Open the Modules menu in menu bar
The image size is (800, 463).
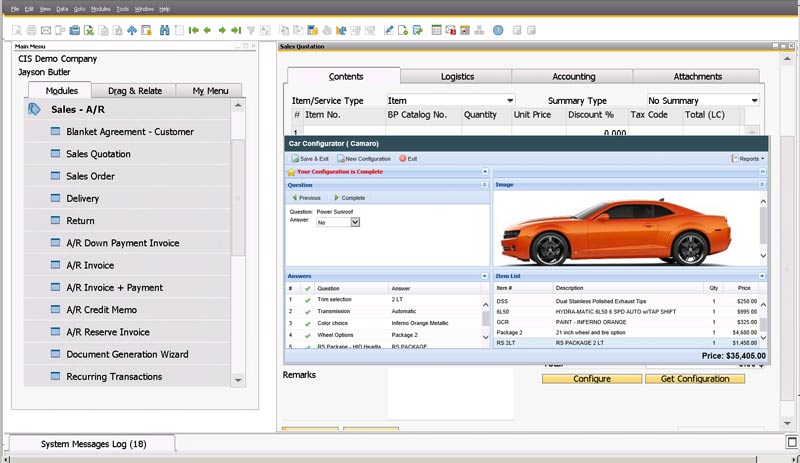click(x=101, y=9)
